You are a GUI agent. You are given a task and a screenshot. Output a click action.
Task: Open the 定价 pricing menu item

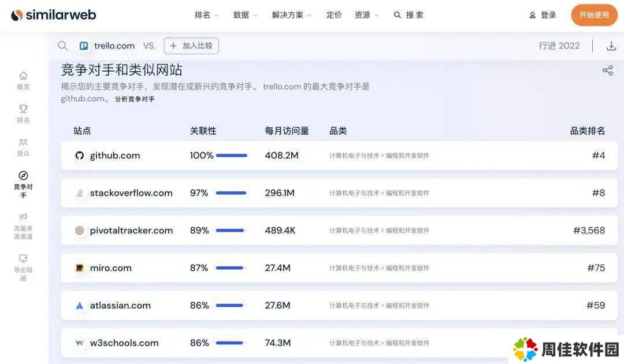[334, 15]
